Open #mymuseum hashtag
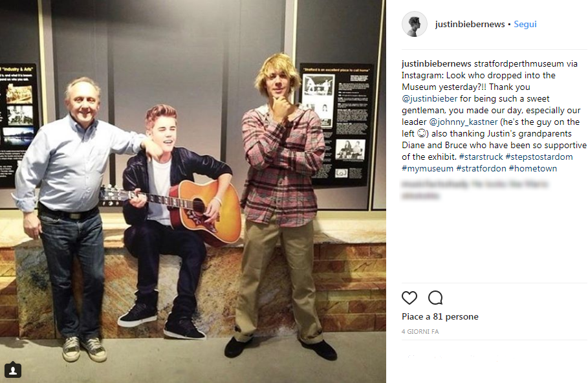Viewport: 588px width, 383px height. (x=428, y=168)
